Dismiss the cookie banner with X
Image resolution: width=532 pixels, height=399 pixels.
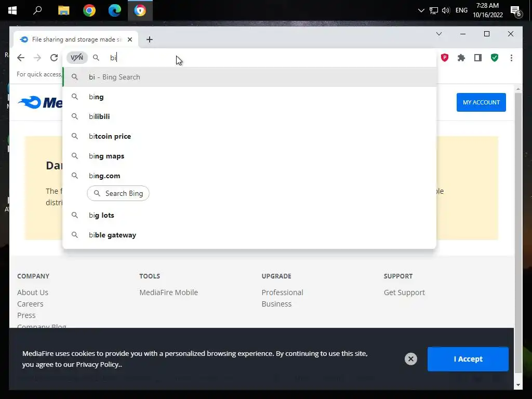click(x=410, y=359)
